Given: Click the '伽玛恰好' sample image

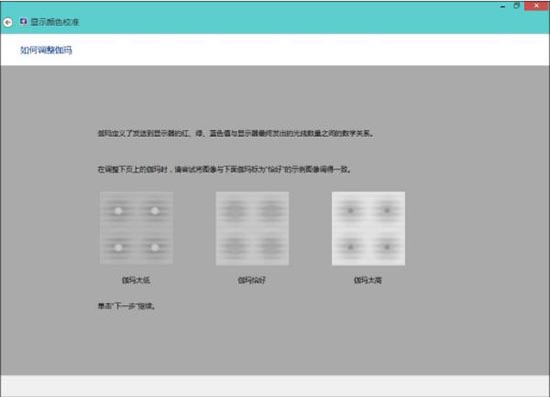Looking at the screenshot, I should tap(252, 228).
